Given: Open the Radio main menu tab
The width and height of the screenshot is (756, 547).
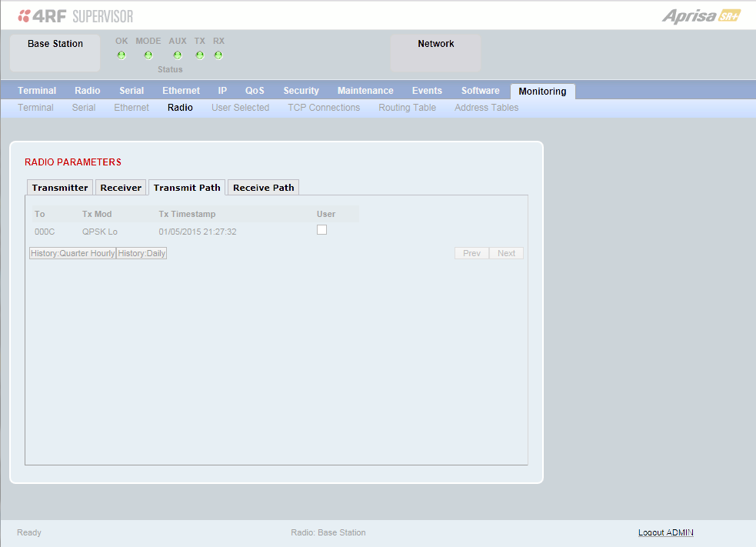Looking at the screenshot, I should pyautogui.click(x=87, y=91).
